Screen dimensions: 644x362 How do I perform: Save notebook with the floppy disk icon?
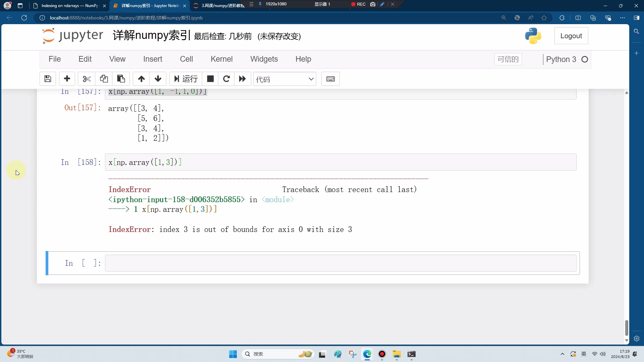(x=48, y=79)
